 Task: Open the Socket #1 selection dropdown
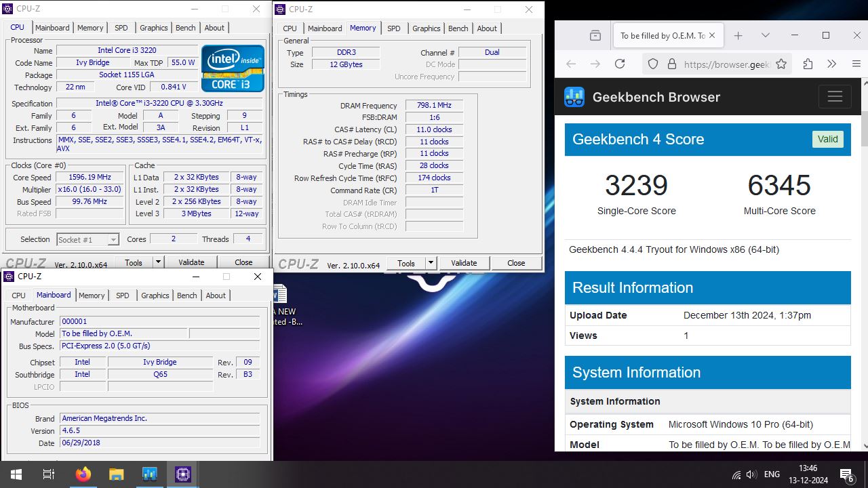[x=87, y=239]
